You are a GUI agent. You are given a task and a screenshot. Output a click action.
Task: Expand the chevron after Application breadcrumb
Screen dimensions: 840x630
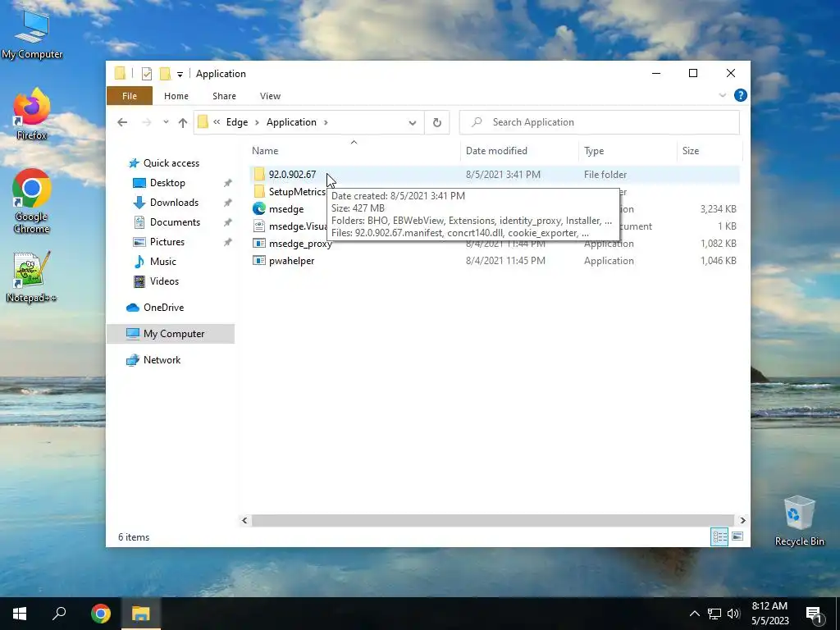325,123
